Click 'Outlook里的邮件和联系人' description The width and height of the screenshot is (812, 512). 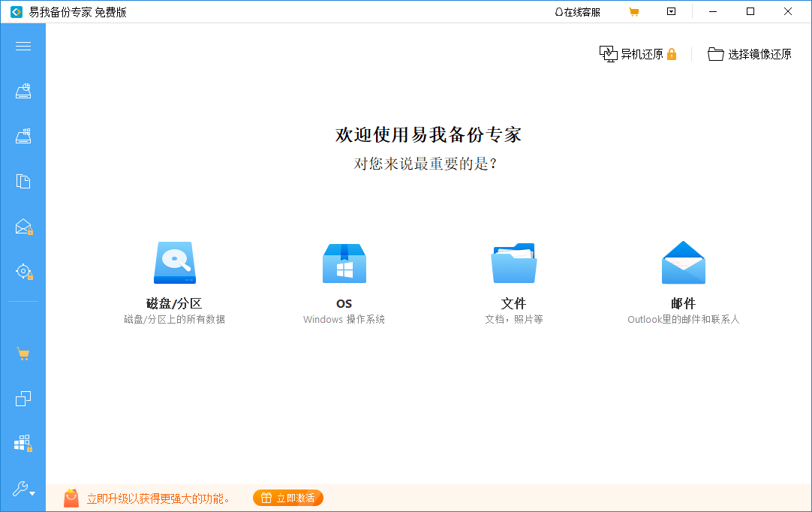684,319
